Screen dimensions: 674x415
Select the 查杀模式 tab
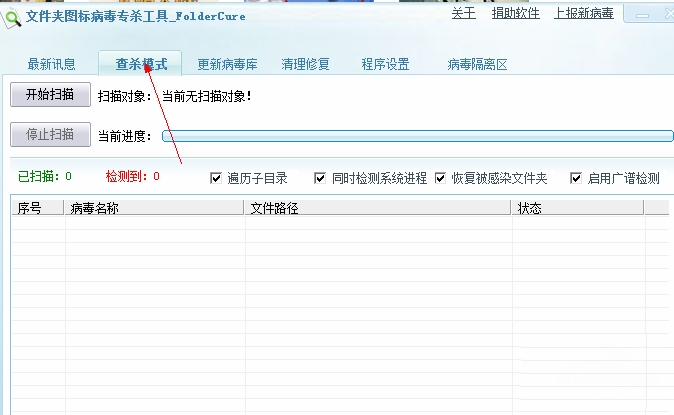141,64
